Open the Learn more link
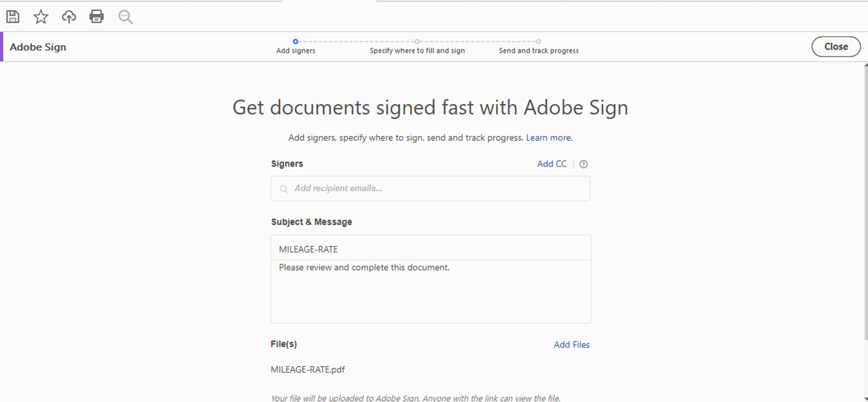Viewport: 868px width, 402px height. pyautogui.click(x=549, y=138)
